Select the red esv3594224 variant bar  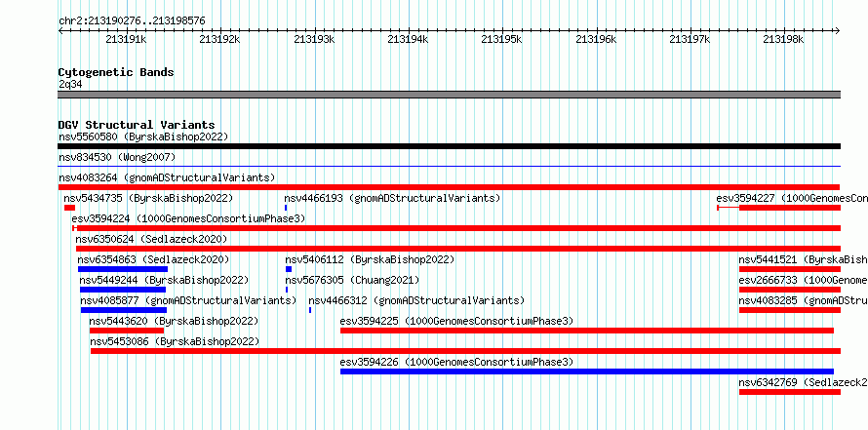coord(458,228)
